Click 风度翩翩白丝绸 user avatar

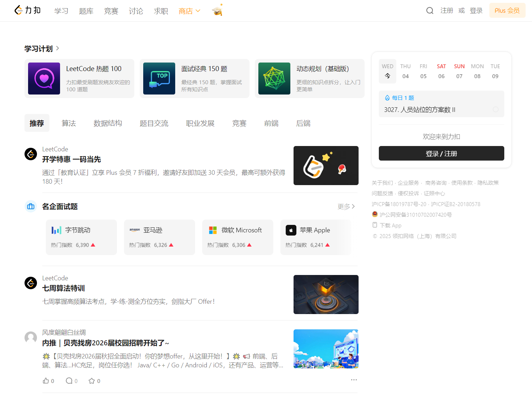point(31,338)
